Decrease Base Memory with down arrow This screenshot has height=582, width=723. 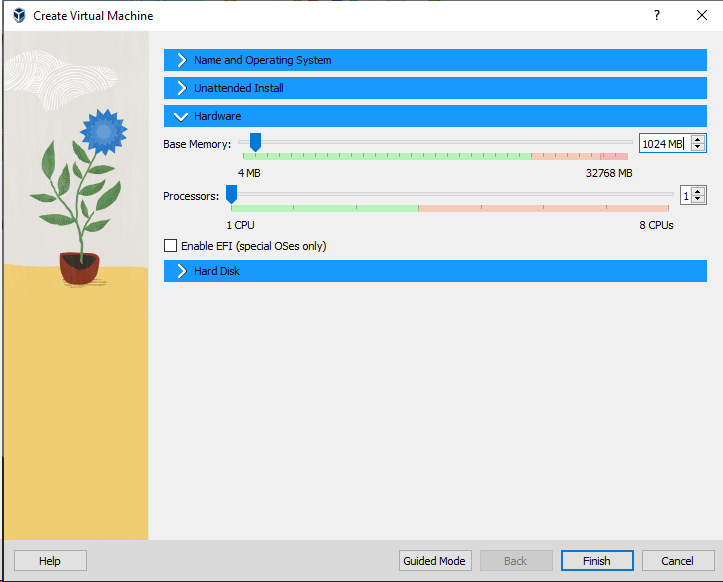(x=698, y=148)
